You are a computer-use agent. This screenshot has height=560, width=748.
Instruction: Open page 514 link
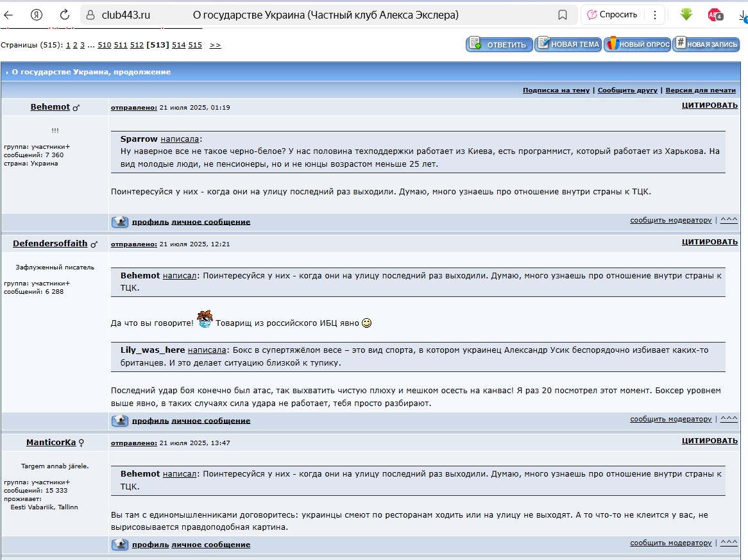[x=179, y=46]
